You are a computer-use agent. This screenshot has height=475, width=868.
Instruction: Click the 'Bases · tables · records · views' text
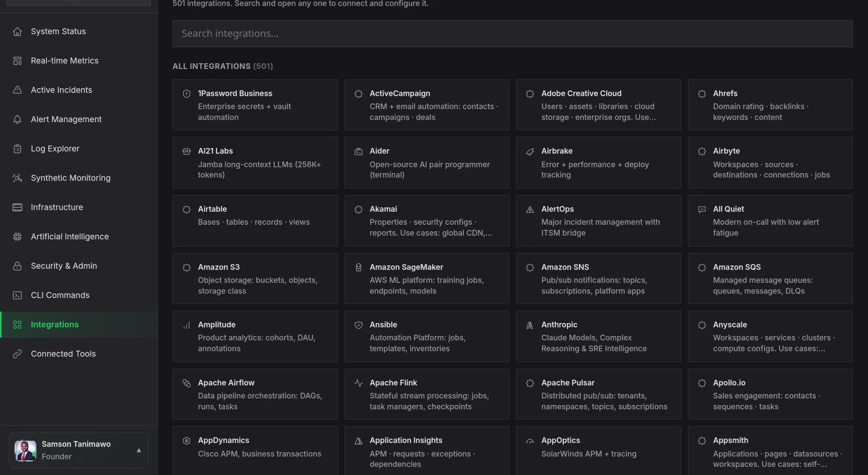[254, 222]
